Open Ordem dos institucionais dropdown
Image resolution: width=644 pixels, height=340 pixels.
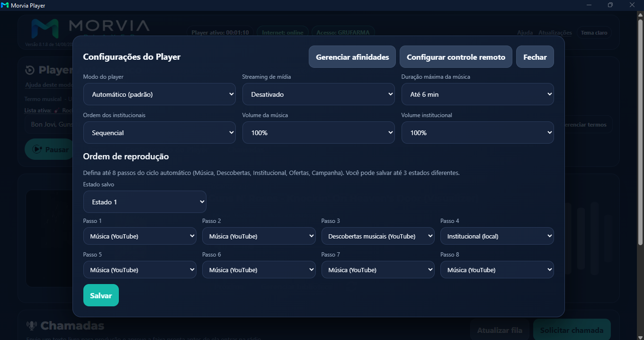(x=159, y=133)
